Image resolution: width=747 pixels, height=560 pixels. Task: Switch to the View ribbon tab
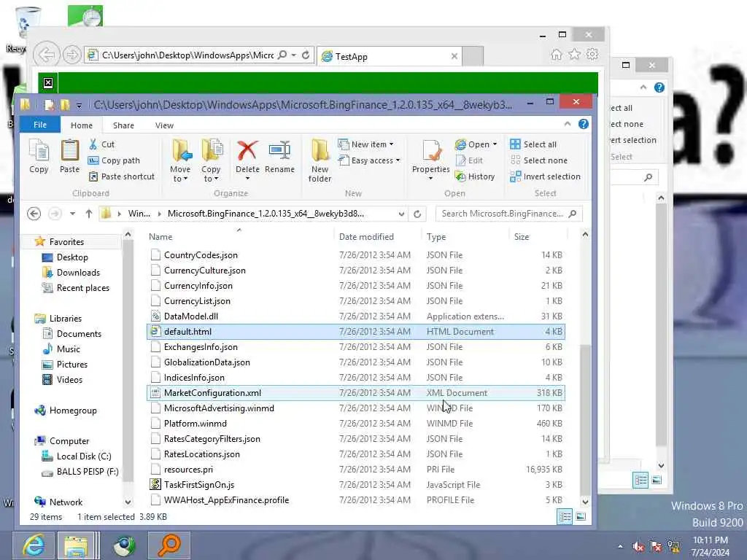coord(164,125)
